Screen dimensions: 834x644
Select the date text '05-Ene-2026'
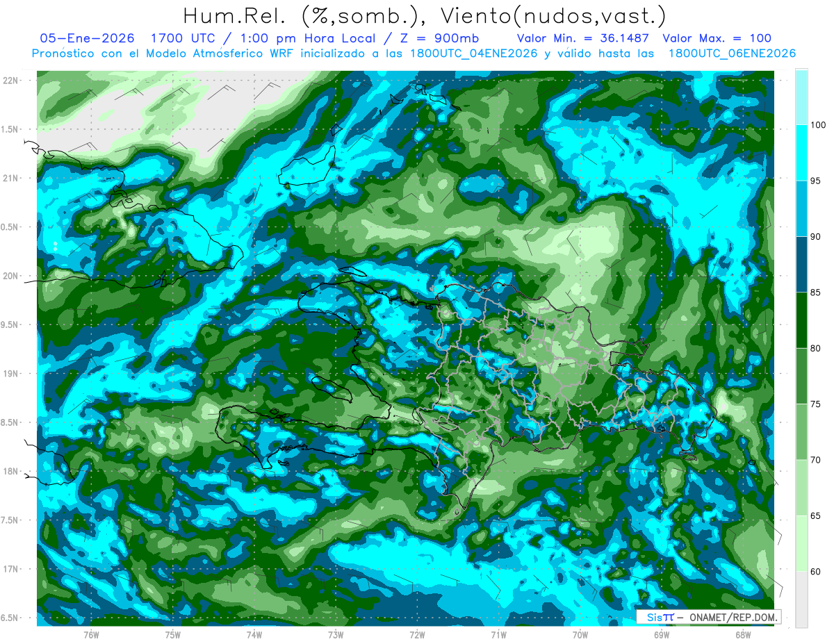click(x=87, y=38)
